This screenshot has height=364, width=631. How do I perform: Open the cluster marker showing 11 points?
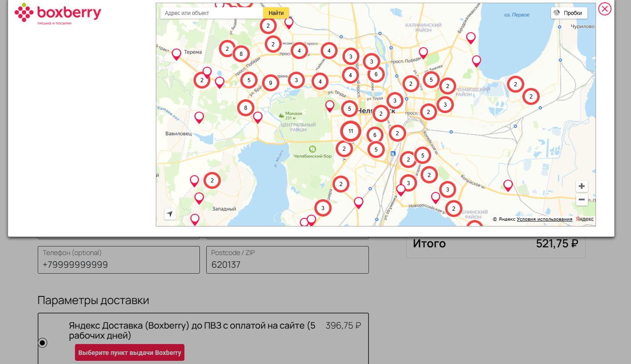(350, 132)
